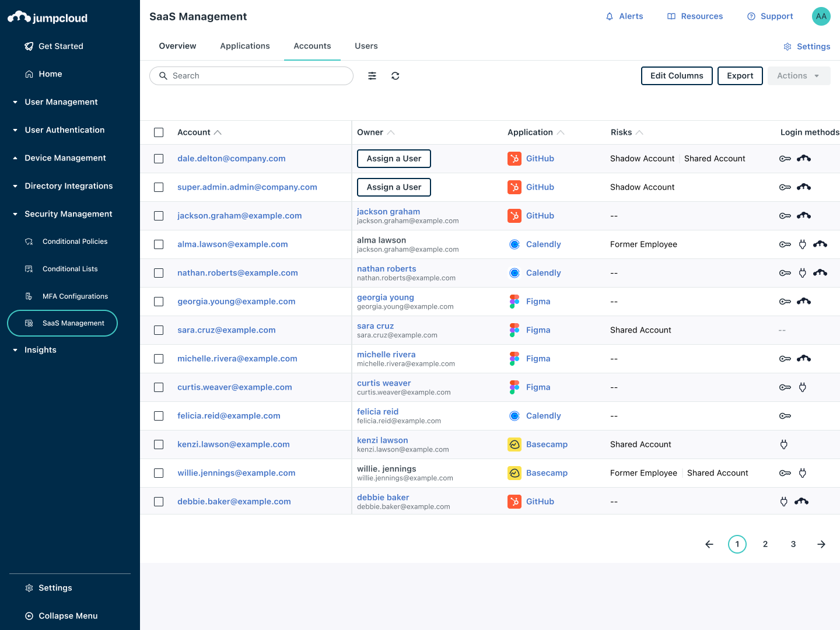Click the Export button
Image resolution: width=840 pixels, height=630 pixels.
740,76
